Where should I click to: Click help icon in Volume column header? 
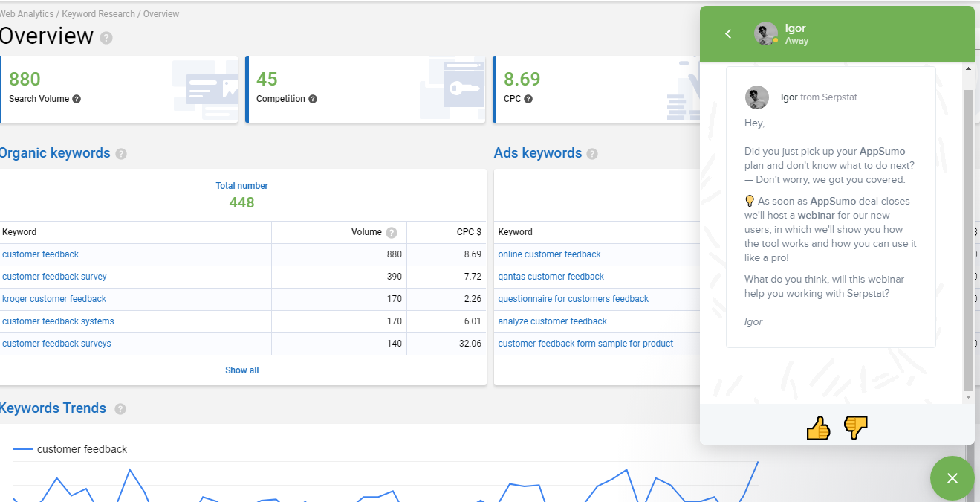coord(392,232)
